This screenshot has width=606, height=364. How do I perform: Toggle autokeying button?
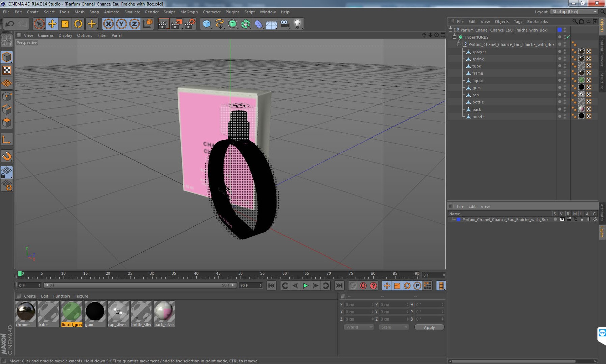point(363,286)
